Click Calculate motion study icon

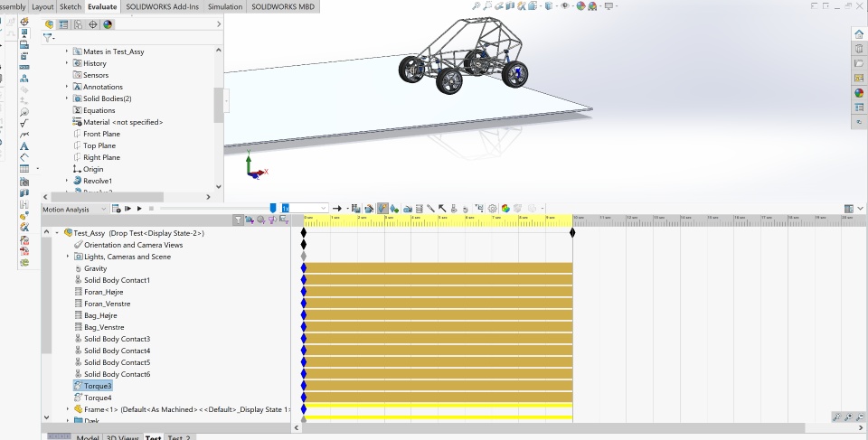[x=117, y=209]
